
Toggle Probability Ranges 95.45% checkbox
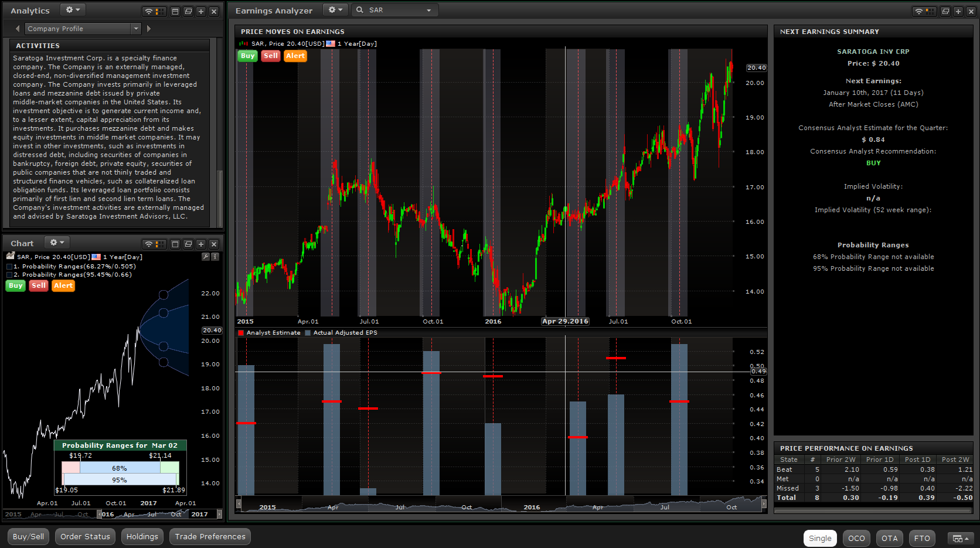pos(9,275)
